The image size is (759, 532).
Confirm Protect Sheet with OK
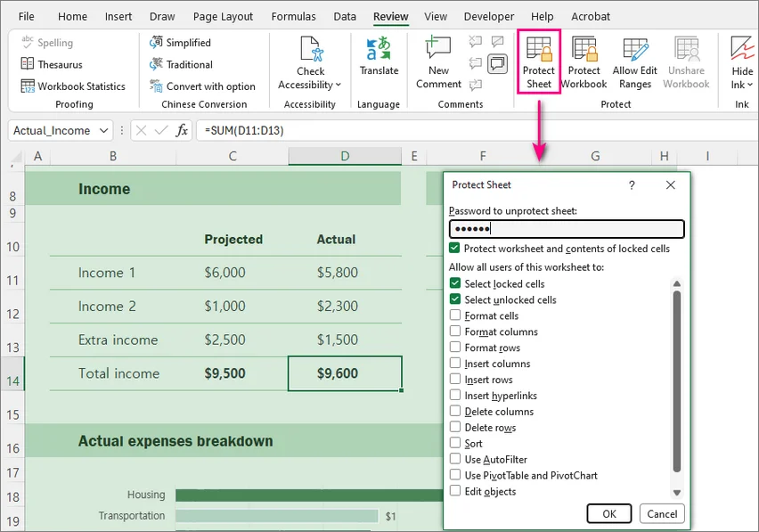(x=609, y=513)
